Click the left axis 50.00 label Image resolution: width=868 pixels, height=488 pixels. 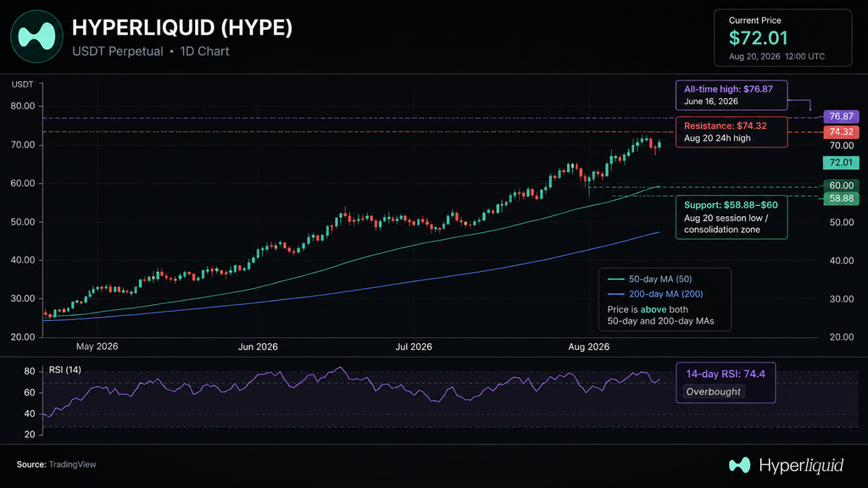[23, 222]
